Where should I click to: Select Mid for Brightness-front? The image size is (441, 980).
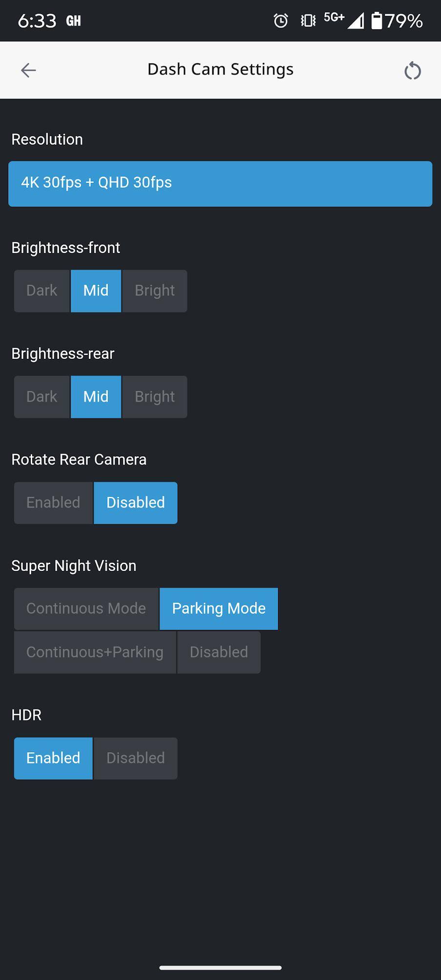click(96, 291)
